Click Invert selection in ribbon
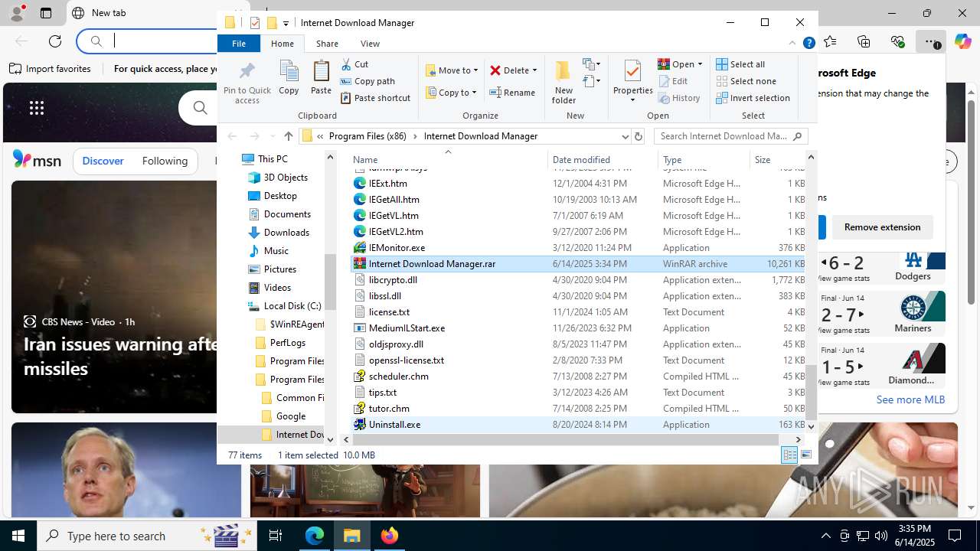The width and height of the screenshot is (980, 551). 753,98
